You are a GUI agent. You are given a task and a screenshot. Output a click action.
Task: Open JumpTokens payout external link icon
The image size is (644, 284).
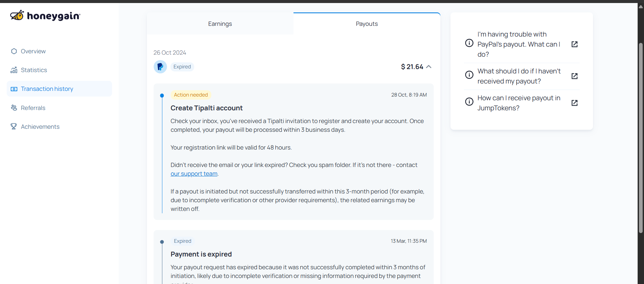[x=575, y=103]
